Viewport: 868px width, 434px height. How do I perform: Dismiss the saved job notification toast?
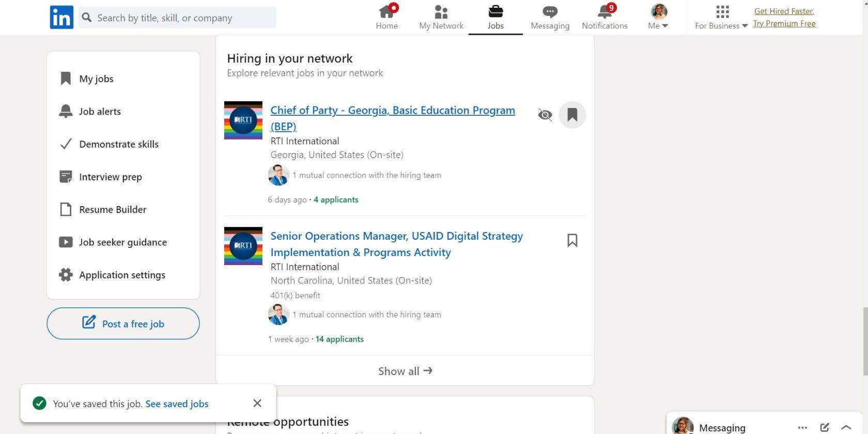[x=257, y=403]
